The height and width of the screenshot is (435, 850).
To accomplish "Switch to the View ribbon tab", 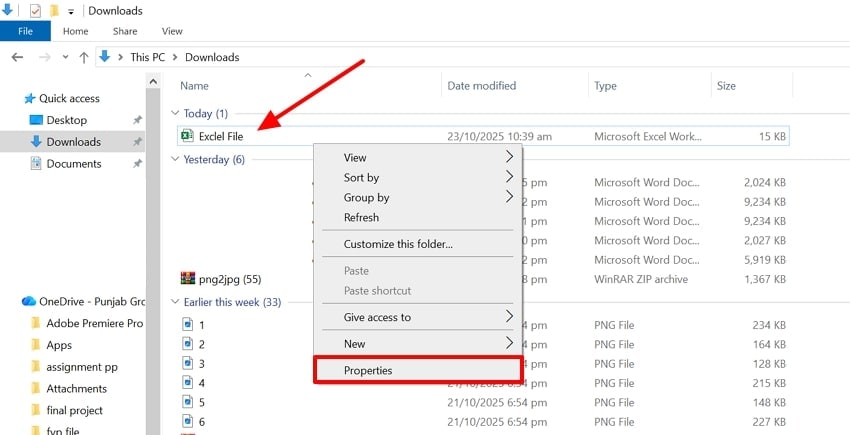I will (x=172, y=31).
